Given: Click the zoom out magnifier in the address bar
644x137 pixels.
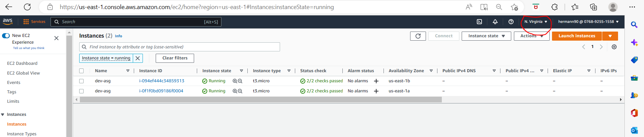Looking at the screenshot, I should pyautogui.click(x=499, y=7).
